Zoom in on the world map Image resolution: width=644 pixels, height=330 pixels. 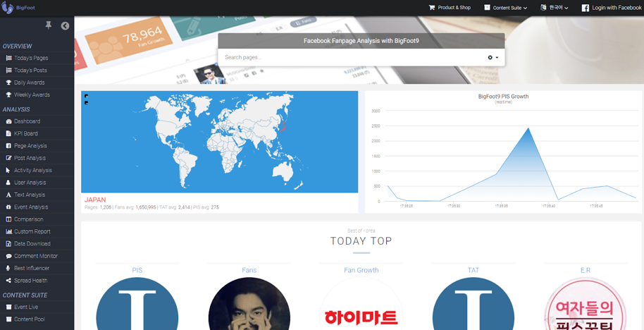[86, 96]
